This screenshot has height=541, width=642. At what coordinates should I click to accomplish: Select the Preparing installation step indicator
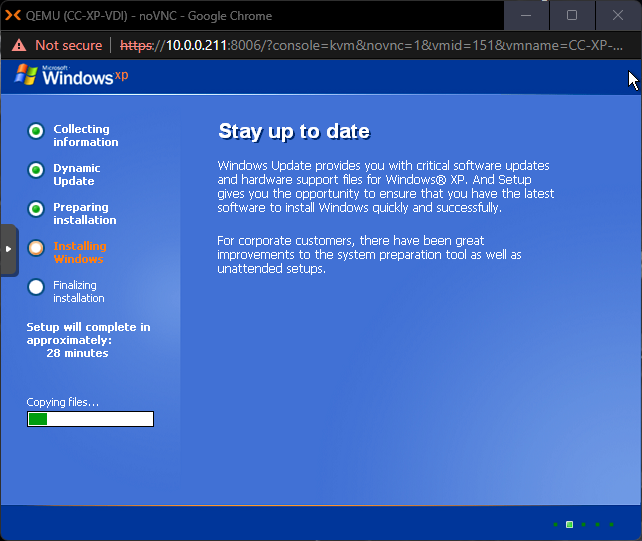point(36,209)
